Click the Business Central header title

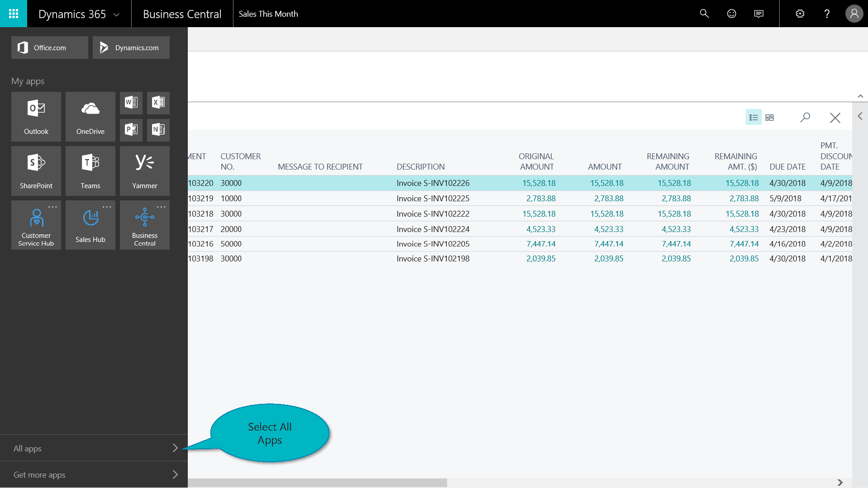[x=182, y=14]
